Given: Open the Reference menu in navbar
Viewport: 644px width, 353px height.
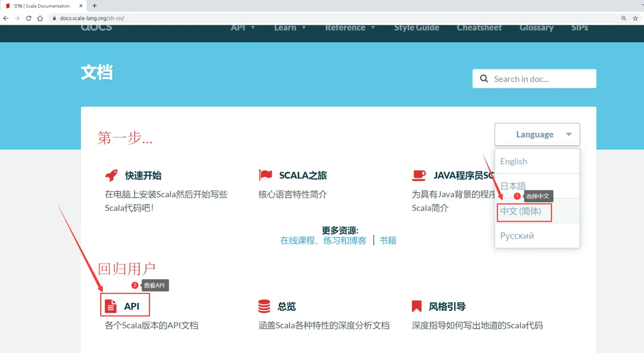Looking at the screenshot, I should point(350,27).
